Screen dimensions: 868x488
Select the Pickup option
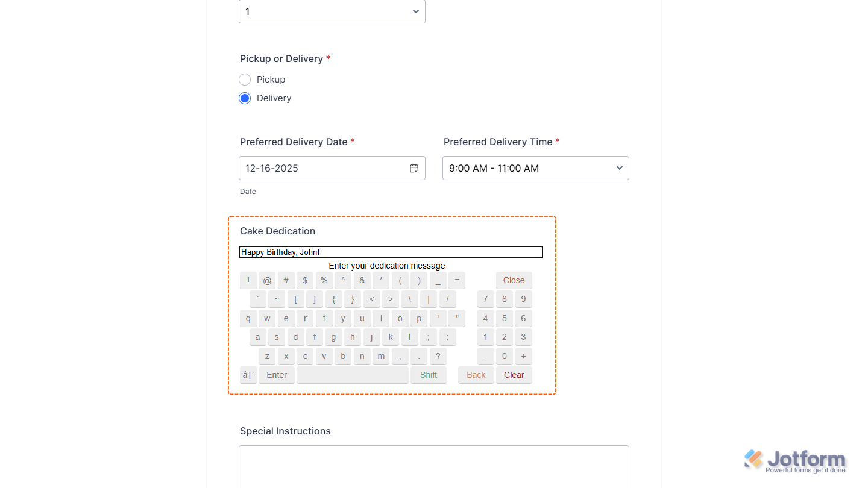tap(245, 79)
